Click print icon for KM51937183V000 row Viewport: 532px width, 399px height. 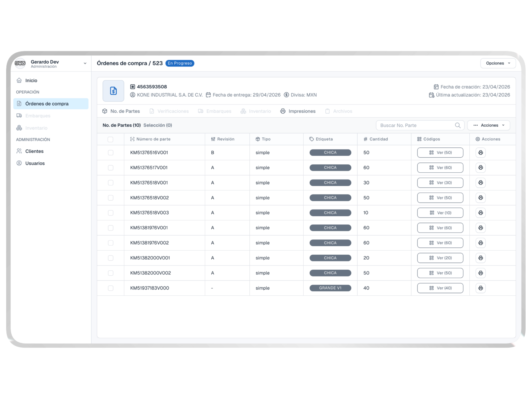[480, 288]
